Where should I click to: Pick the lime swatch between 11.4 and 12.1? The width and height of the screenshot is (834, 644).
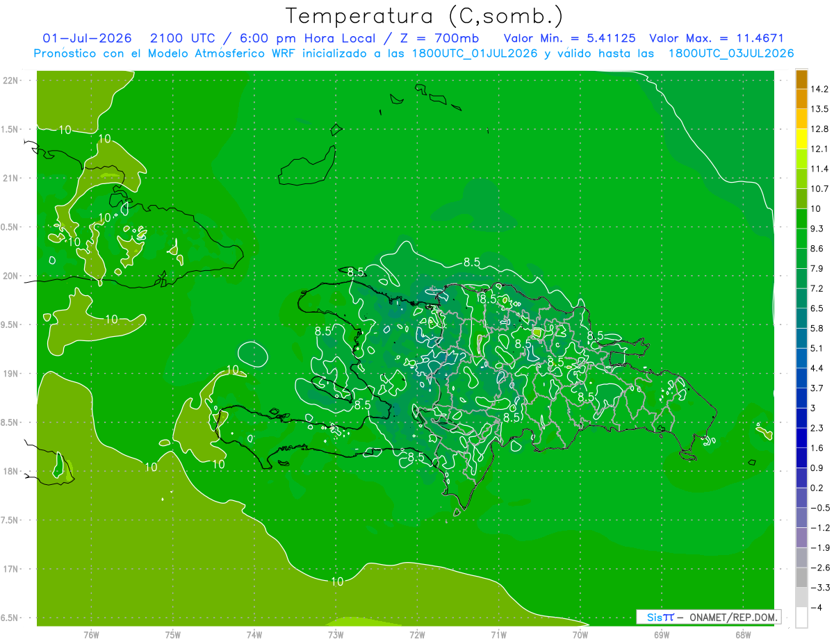[x=801, y=159]
